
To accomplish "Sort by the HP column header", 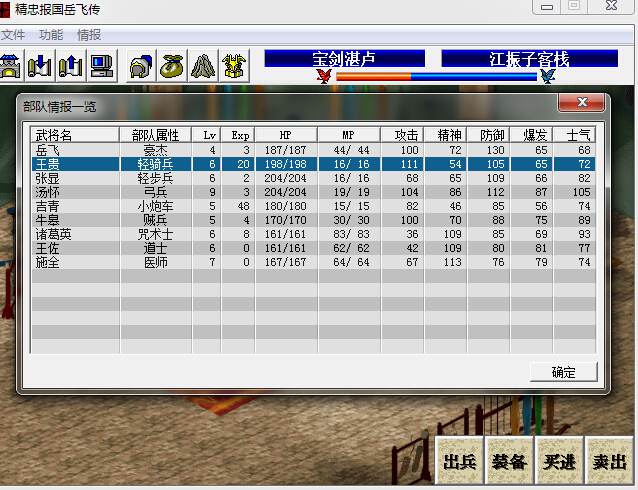I will (286, 135).
